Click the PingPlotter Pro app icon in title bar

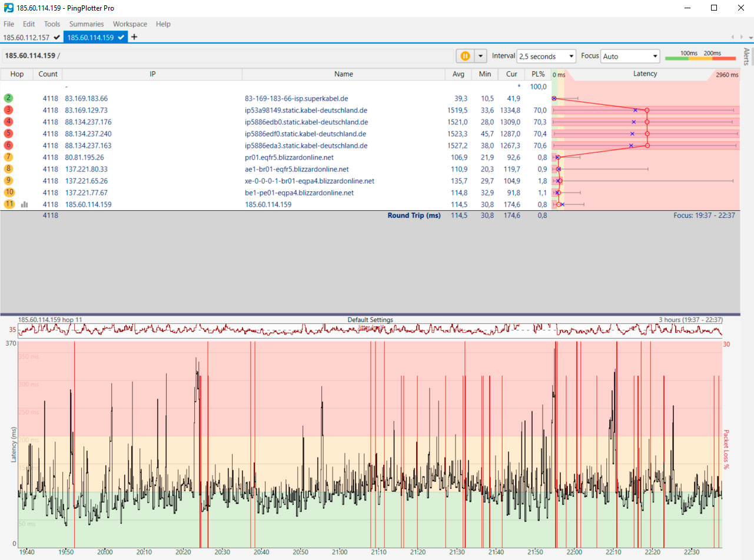click(x=8, y=8)
